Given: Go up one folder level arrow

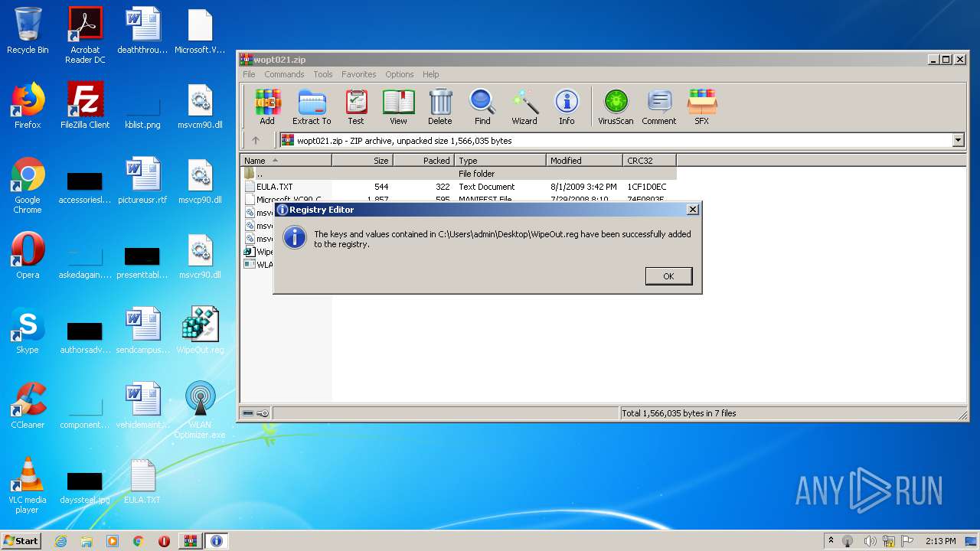Looking at the screenshot, I should [x=256, y=140].
